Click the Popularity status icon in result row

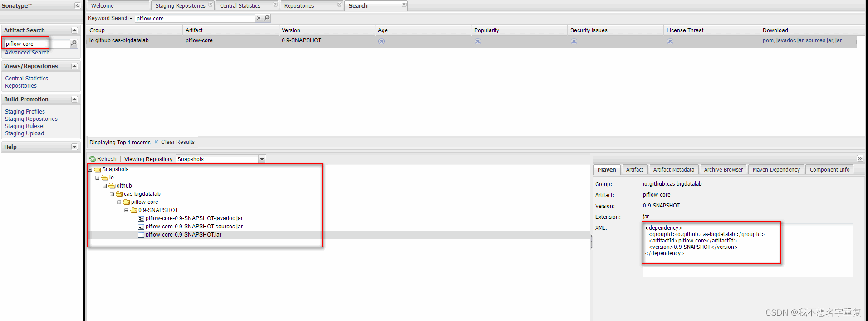(478, 41)
